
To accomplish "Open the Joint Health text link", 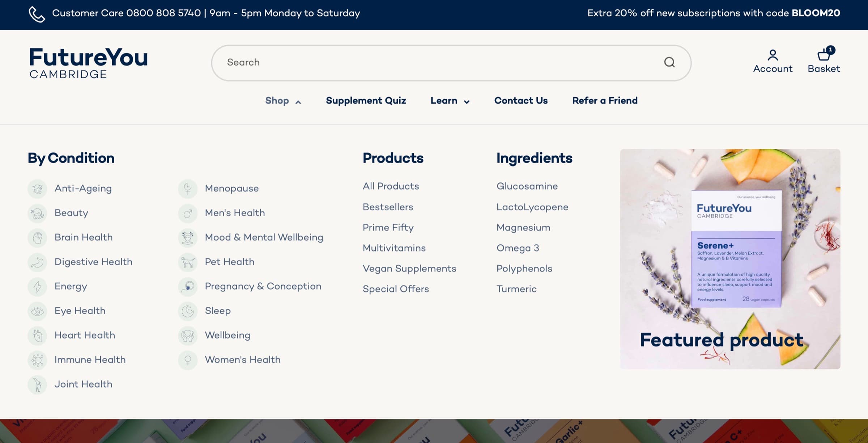I will (x=83, y=384).
